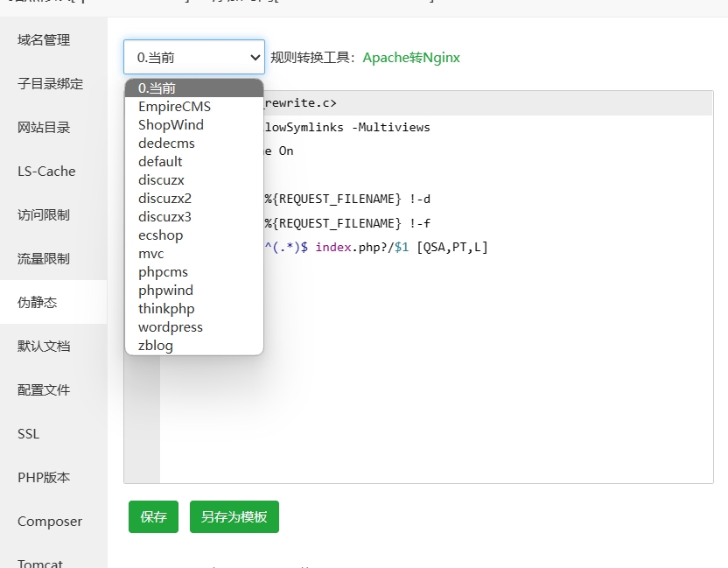Open the rewrite template dropdown

coord(194,57)
